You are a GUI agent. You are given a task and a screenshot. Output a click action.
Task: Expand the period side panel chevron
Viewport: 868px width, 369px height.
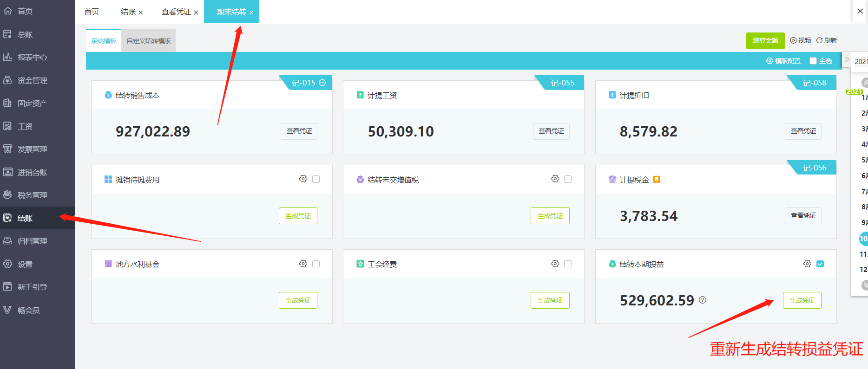[x=847, y=60]
